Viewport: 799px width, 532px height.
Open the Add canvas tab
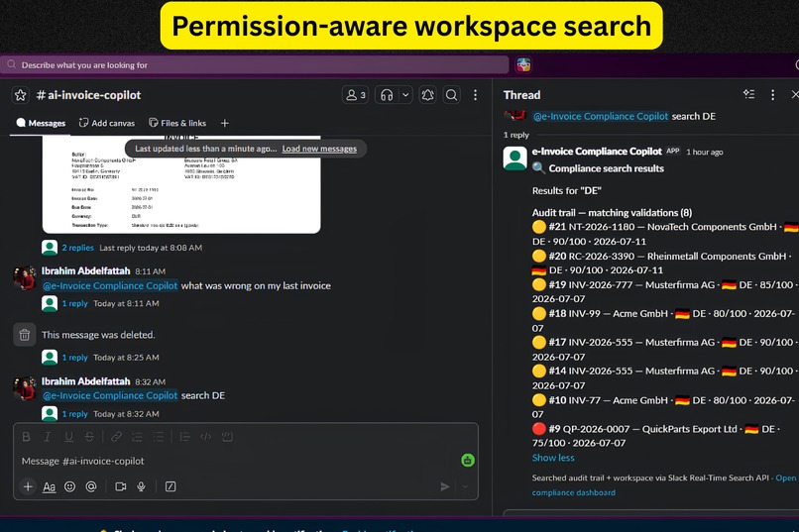(x=107, y=123)
